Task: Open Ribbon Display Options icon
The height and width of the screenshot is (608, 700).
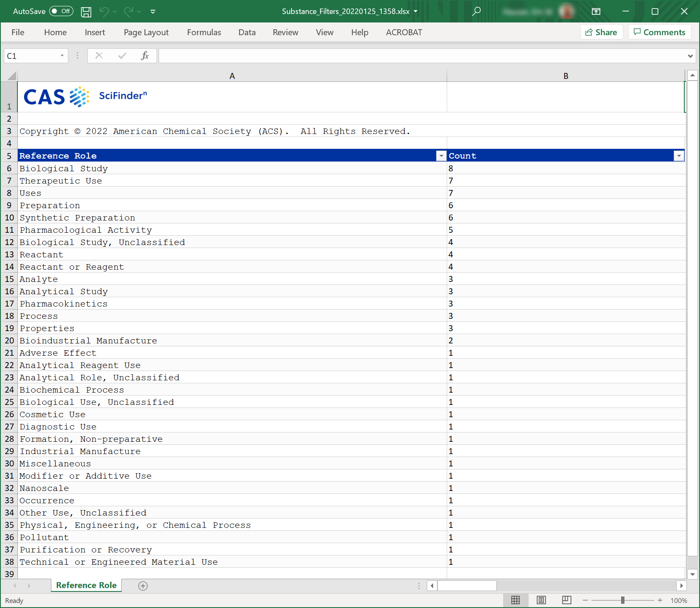Action: point(596,11)
